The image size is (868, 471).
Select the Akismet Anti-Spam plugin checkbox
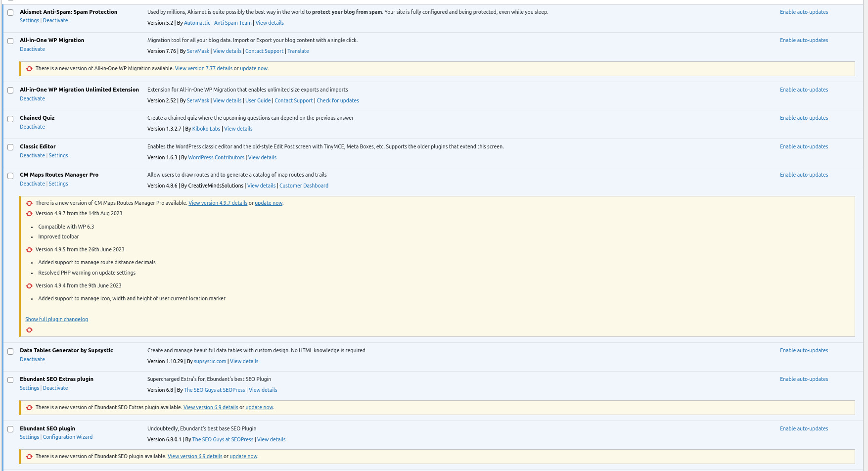tap(10, 13)
